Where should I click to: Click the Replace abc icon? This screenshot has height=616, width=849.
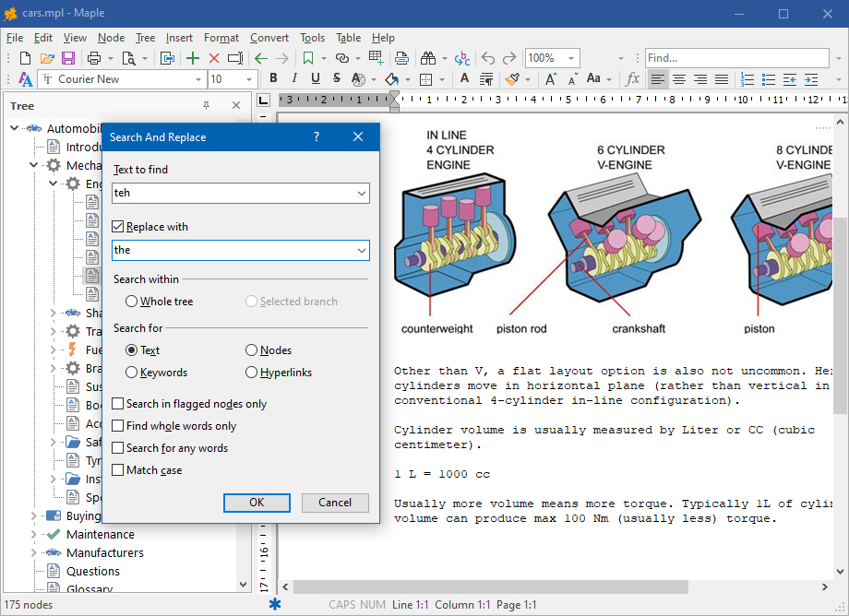pos(461,58)
